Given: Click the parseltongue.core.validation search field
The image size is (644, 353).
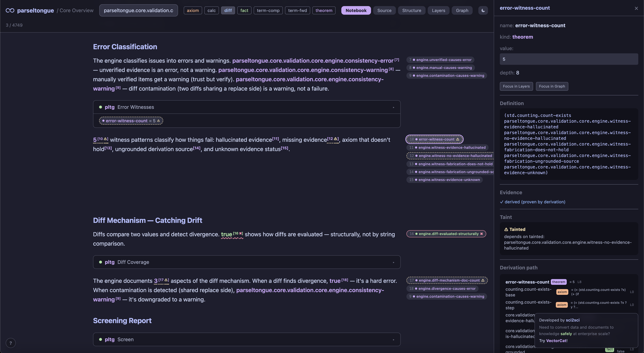Looking at the screenshot, I should tap(138, 11).
